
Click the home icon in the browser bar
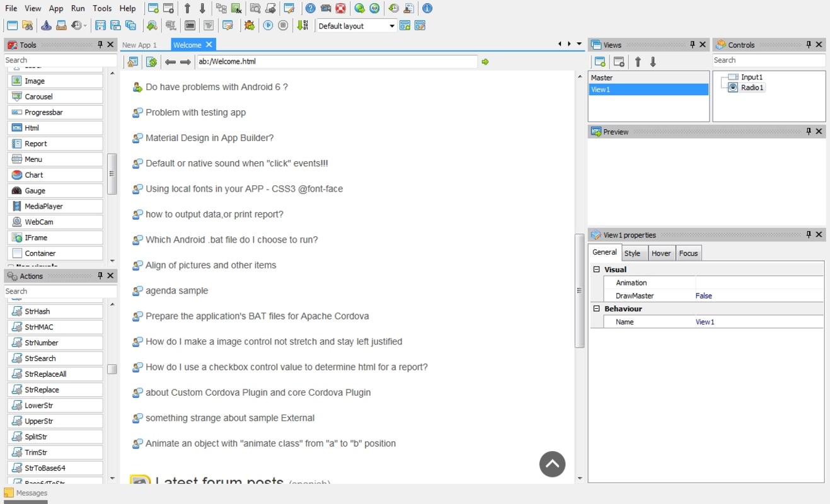click(x=132, y=62)
